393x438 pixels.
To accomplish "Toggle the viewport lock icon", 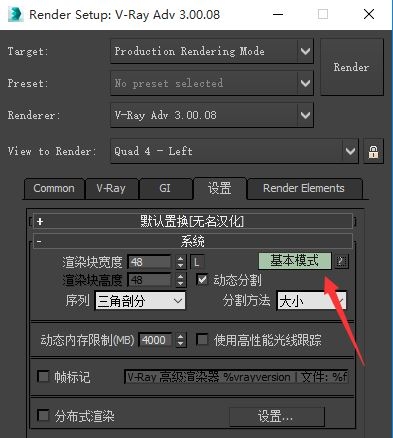I will (373, 152).
